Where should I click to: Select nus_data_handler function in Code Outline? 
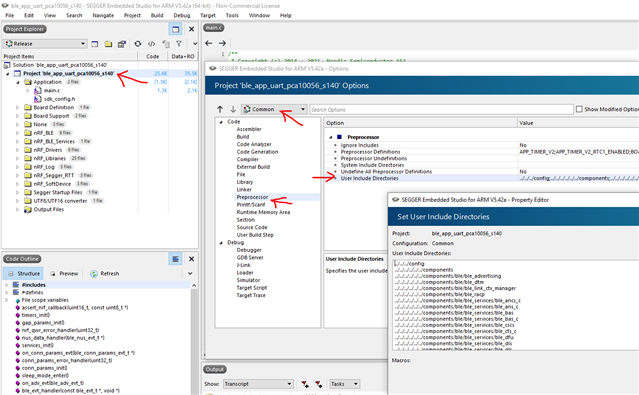tap(63, 338)
